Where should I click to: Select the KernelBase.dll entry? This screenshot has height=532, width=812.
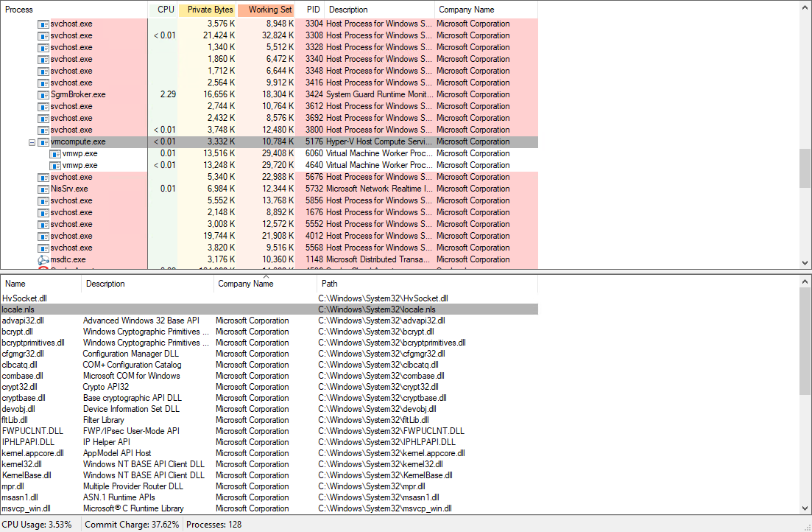269,475
